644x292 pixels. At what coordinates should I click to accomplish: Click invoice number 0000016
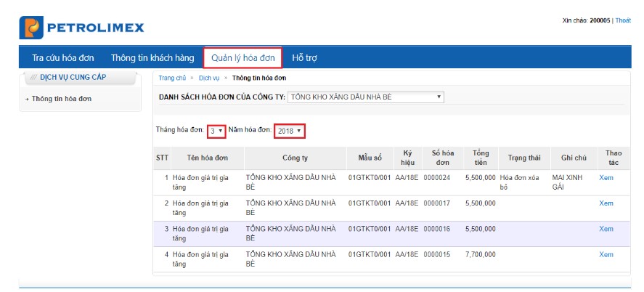(x=437, y=229)
